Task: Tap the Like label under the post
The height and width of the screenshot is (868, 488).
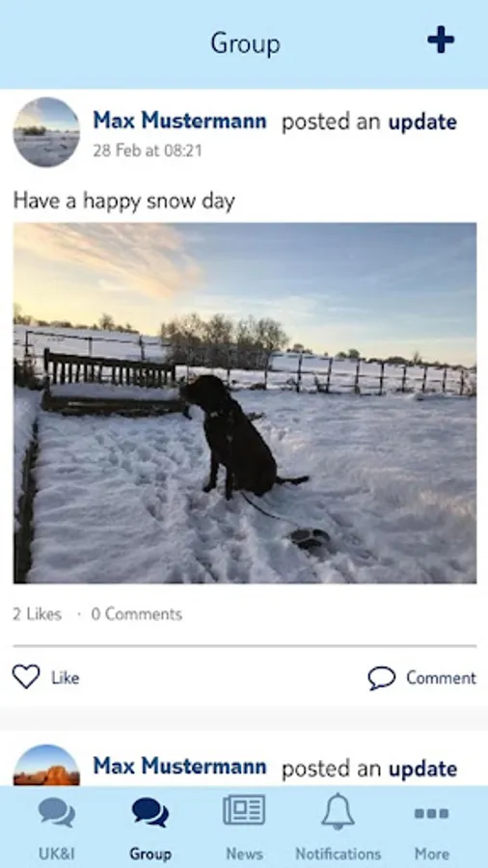Action: (66, 678)
